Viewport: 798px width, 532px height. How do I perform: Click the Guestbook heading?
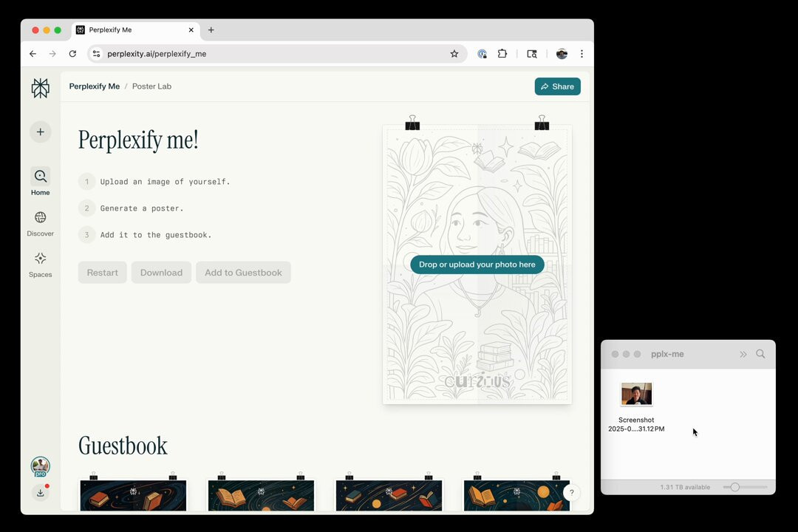pyautogui.click(x=123, y=446)
